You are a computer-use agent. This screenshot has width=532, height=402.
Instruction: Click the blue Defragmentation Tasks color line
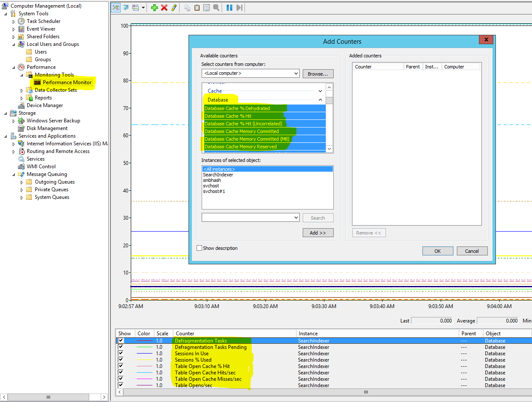click(x=144, y=341)
